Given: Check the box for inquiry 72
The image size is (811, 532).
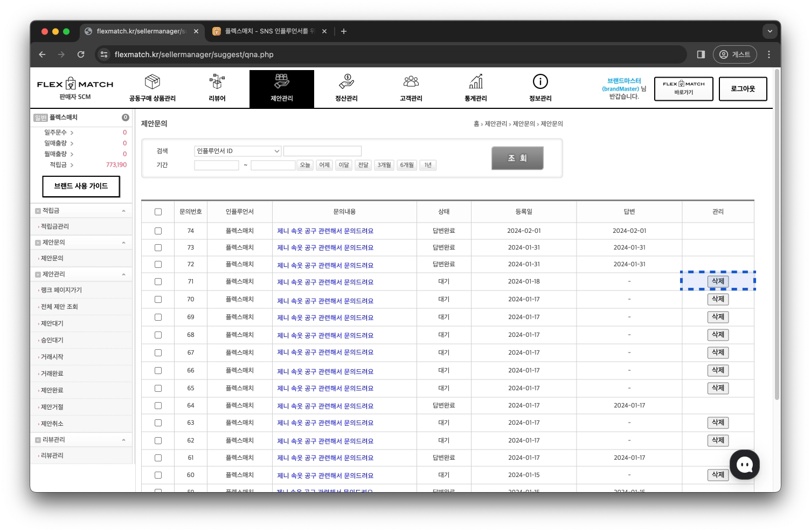Looking at the screenshot, I should (x=158, y=264).
